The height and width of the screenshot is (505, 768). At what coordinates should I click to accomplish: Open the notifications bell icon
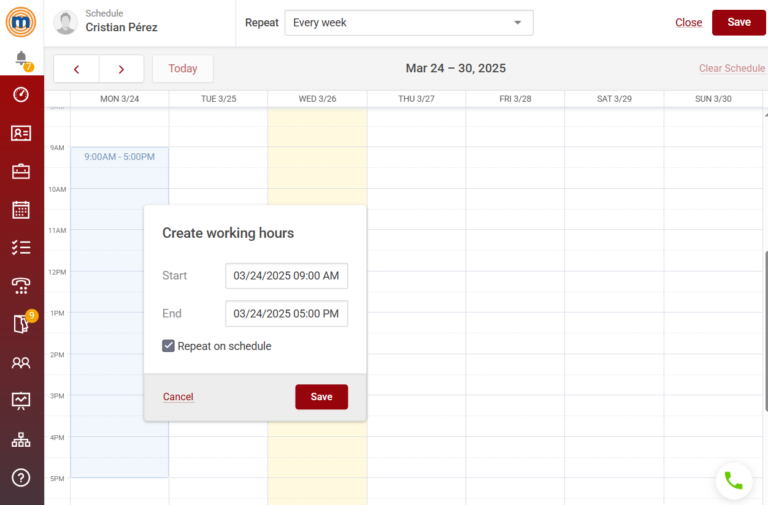(x=21, y=60)
